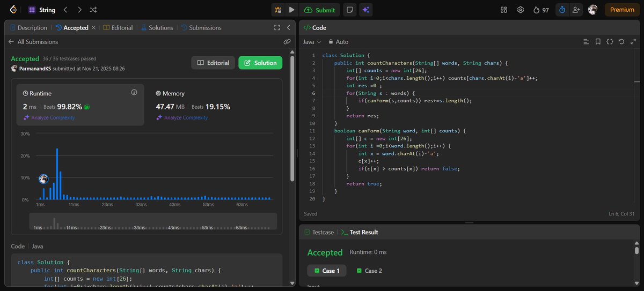The height and width of the screenshot is (291, 644).
Task: Reset code with the undo arrow icon
Action: [x=621, y=41]
